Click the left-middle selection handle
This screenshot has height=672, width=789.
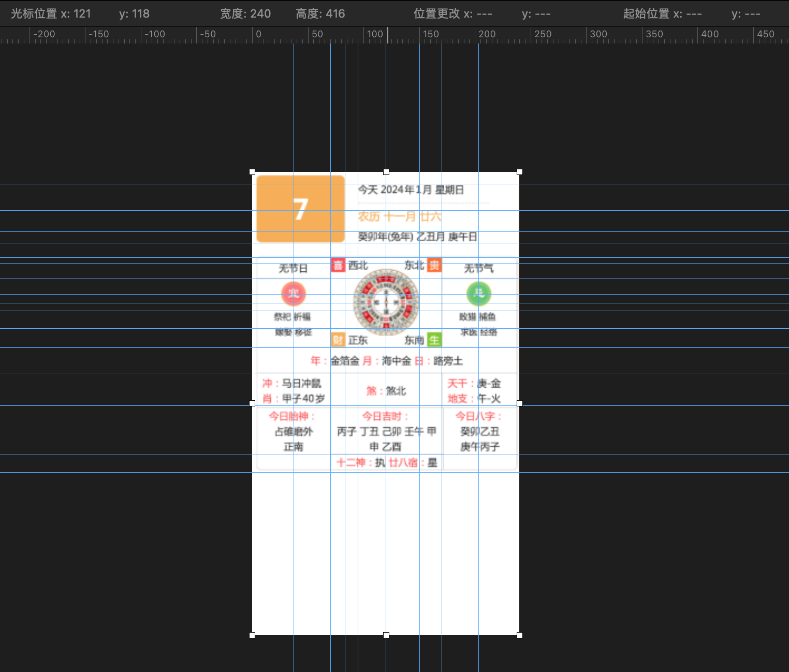(x=252, y=403)
